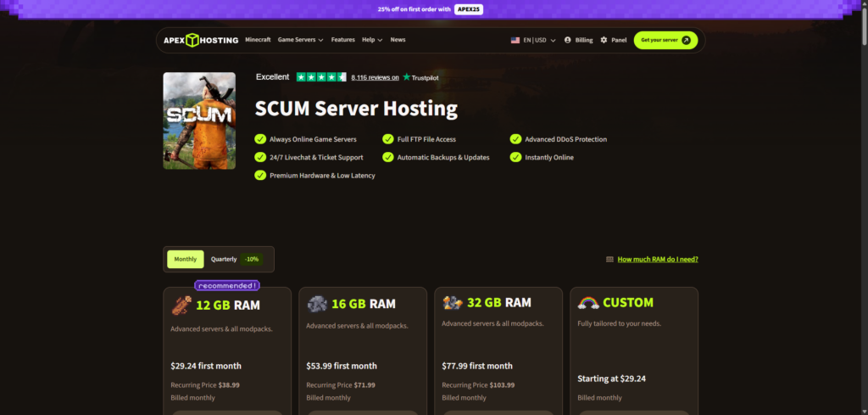
Task: Click the RAM icon beside How much RAM
Action: click(609, 259)
